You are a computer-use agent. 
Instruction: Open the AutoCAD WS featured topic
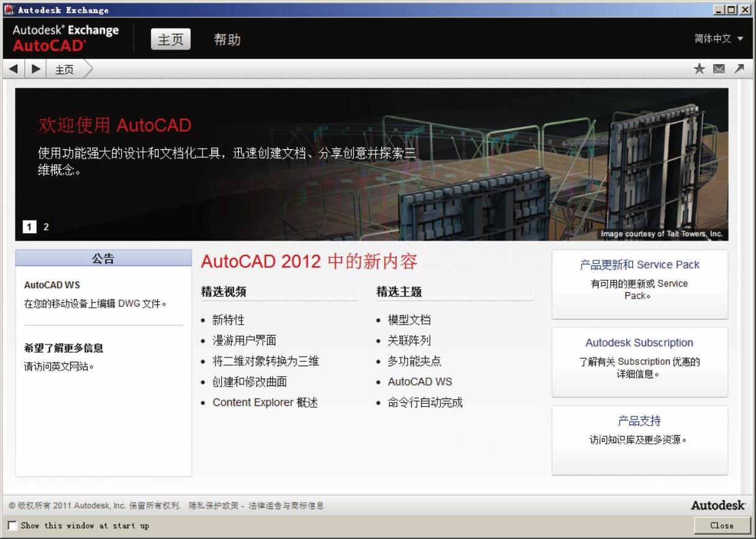(x=420, y=382)
